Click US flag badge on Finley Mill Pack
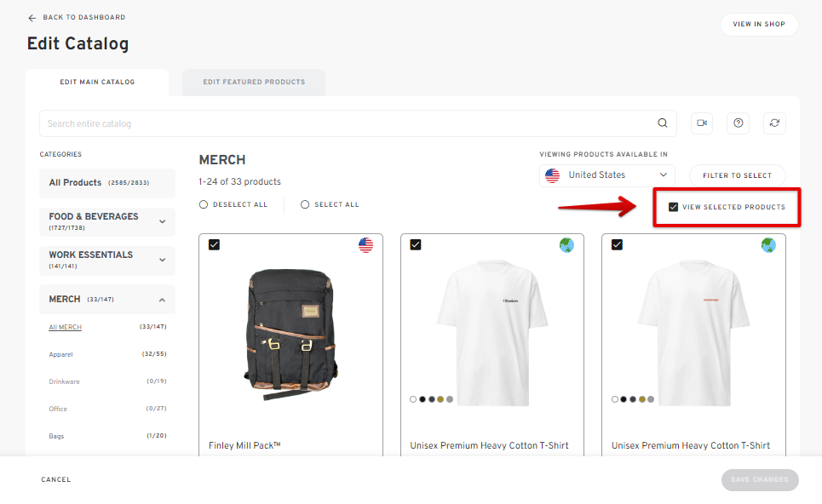 pos(365,244)
